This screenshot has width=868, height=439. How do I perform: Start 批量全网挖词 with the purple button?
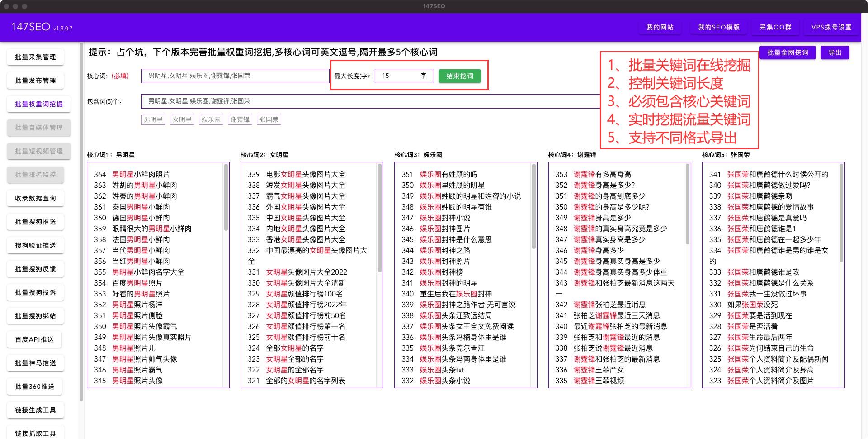pos(787,52)
